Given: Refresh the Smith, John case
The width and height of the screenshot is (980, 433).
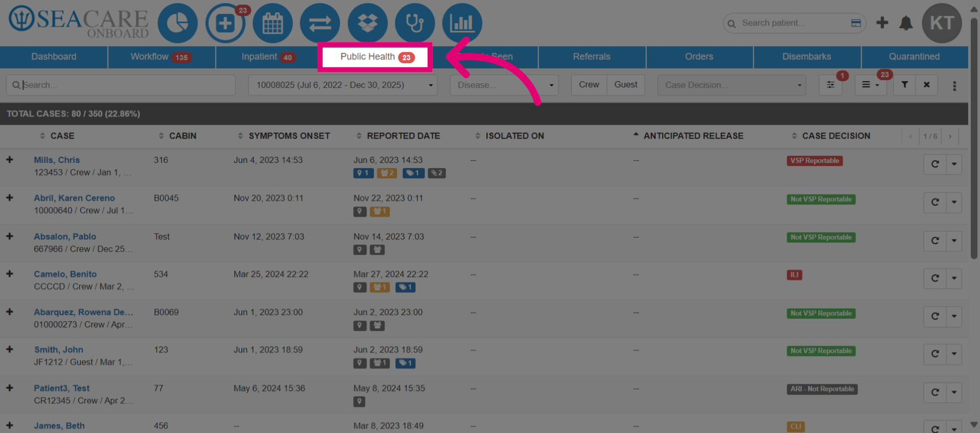Looking at the screenshot, I should [935, 354].
